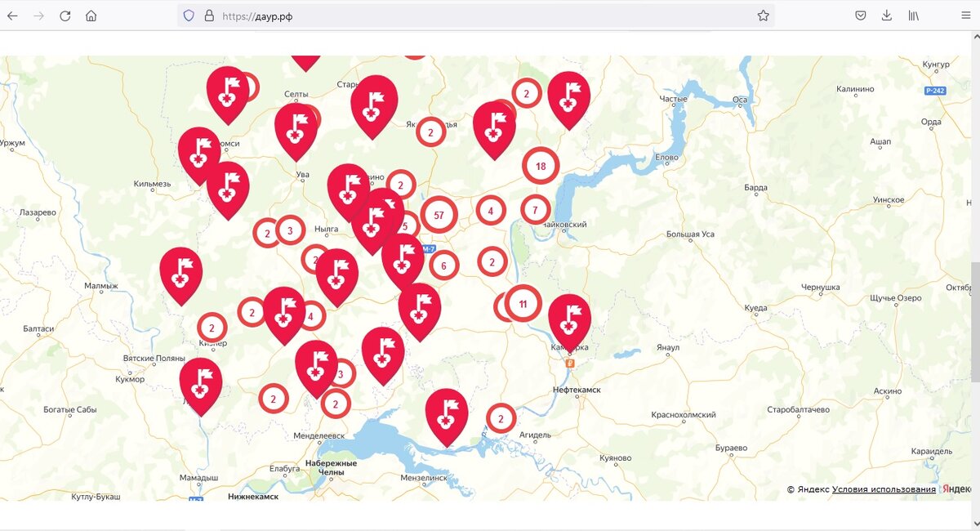Image resolution: width=980 pixels, height=531 pixels.
Task: Open the cluster marker showing 57
Action: click(439, 216)
